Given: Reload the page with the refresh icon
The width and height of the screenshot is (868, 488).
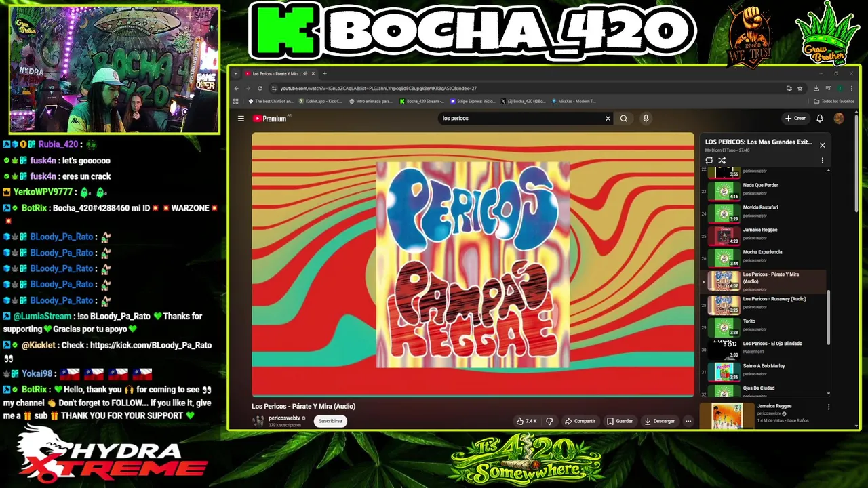Looking at the screenshot, I should 260,88.
